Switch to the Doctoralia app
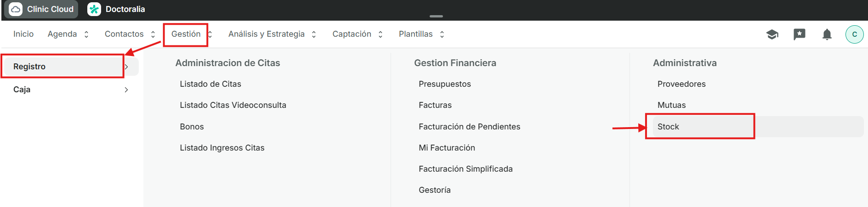868x207 pixels. tap(116, 9)
